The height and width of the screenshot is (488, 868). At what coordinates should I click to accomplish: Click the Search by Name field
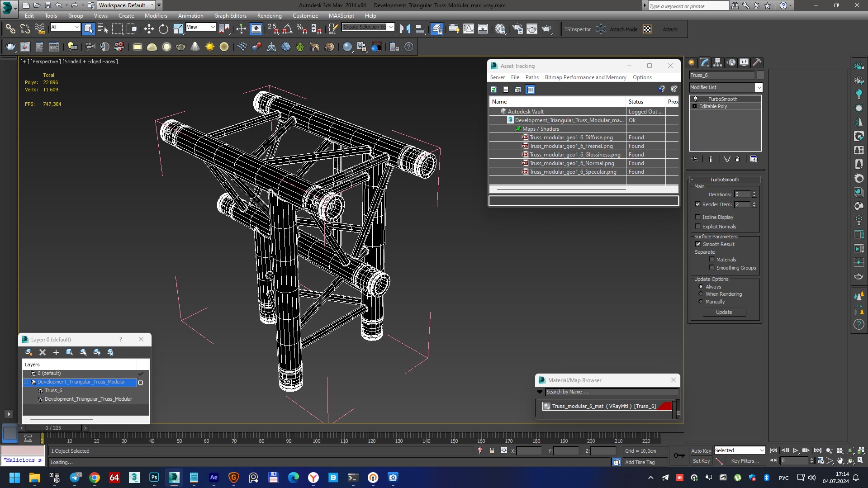[x=612, y=392]
